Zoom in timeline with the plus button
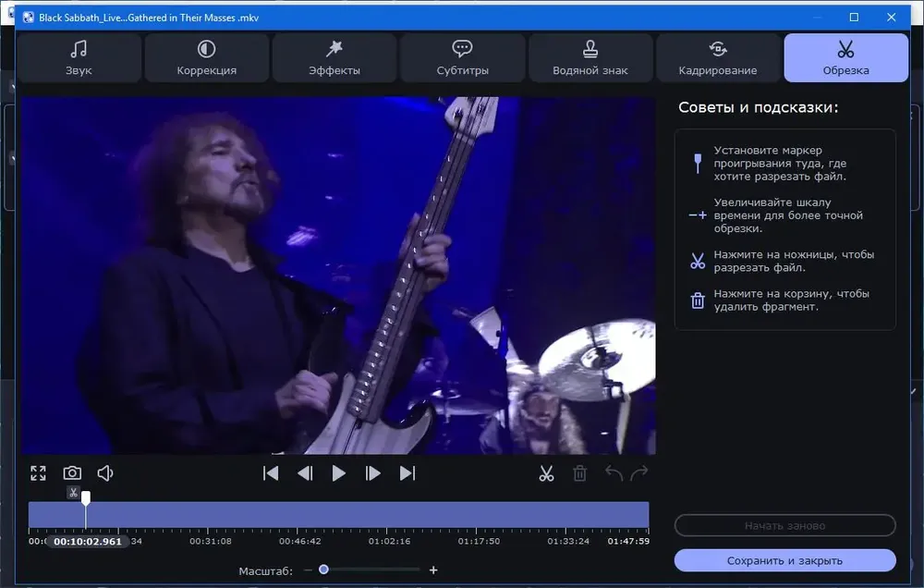This screenshot has height=588, width=924. pyautogui.click(x=433, y=570)
